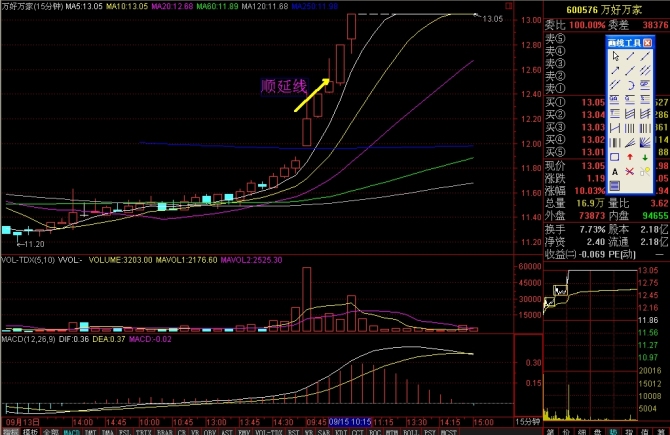The image size is (670, 435).
Task: Select the BOLL indicator tab
Action: [409, 432]
